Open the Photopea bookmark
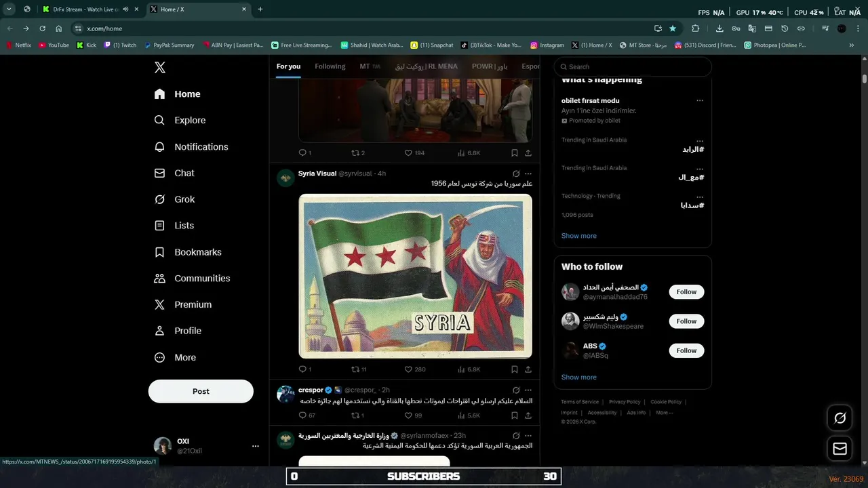 774,45
